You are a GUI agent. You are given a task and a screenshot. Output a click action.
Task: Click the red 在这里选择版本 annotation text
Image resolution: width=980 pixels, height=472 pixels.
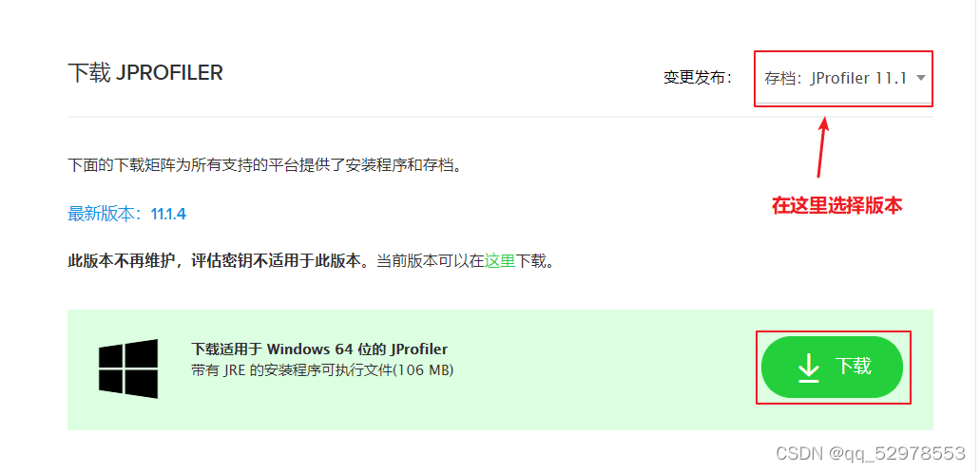836,206
